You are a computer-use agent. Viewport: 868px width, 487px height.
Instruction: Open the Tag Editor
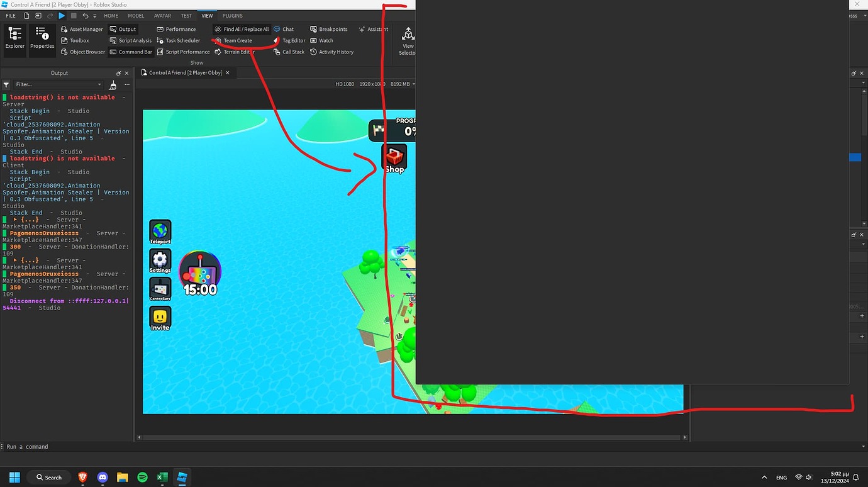coord(289,40)
